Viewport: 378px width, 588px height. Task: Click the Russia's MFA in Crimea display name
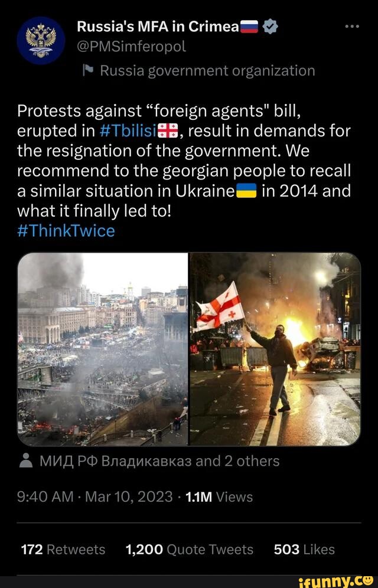(x=158, y=27)
